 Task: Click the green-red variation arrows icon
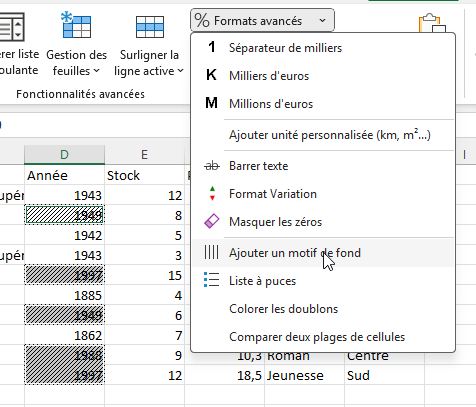pyautogui.click(x=212, y=194)
